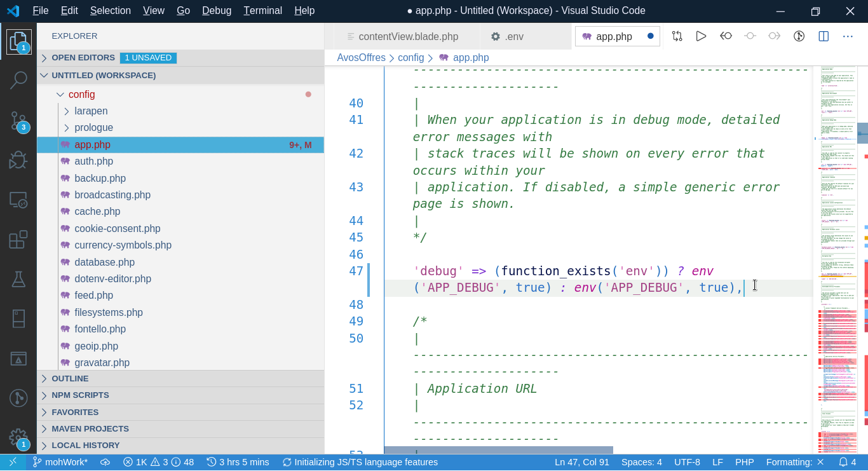The width and height of the screenshot is (868, 471).
Task: Open the Manage gear settings menu
Action: click(18, 437)
